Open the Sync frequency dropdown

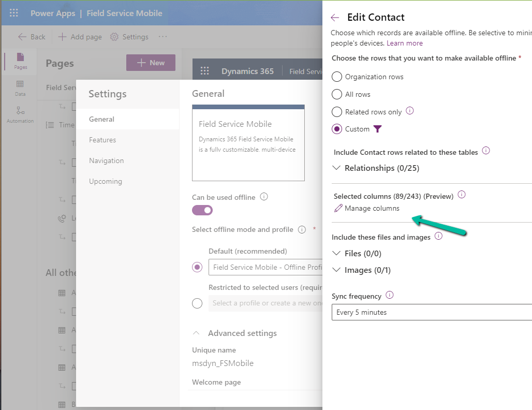tap(432, 312)
